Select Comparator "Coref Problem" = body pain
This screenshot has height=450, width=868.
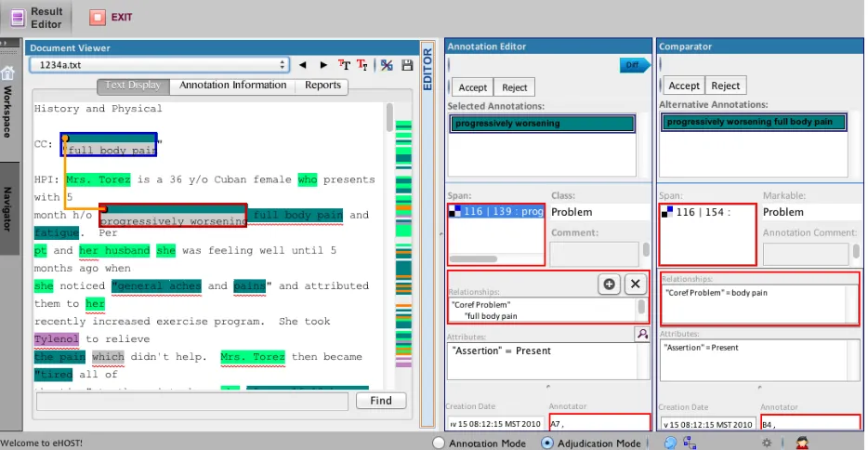click(717, 293)
